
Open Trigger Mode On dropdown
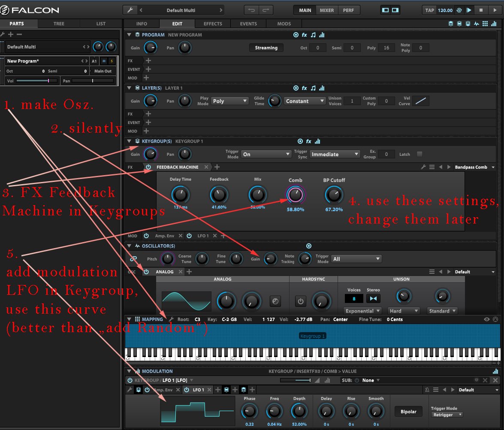[266, 154]
